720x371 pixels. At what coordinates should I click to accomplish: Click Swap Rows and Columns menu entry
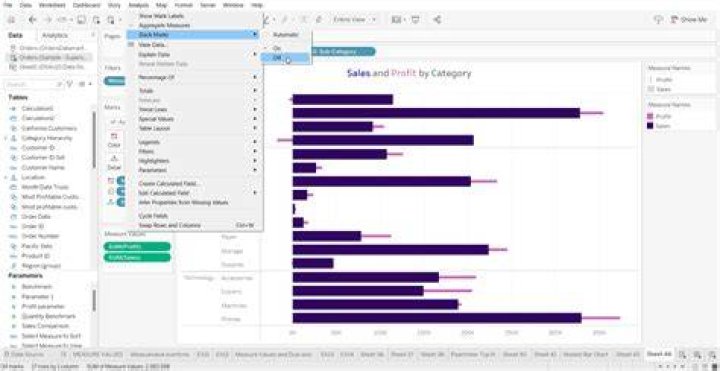(x=194, y=225)
